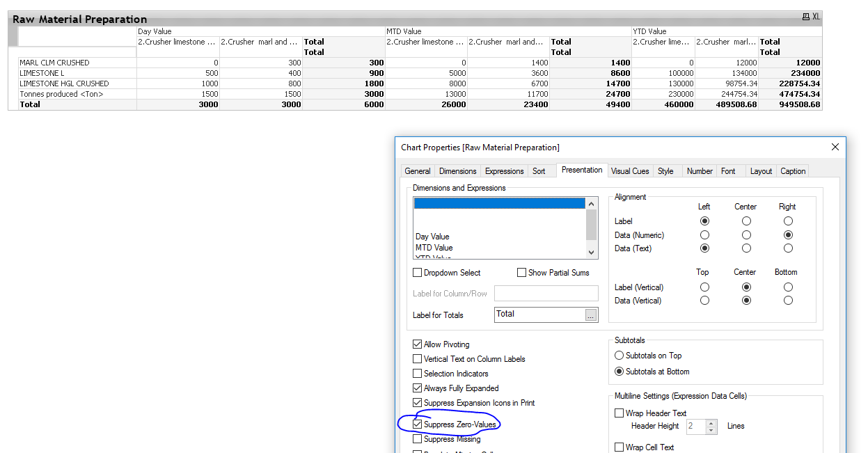Click the Print icon in chart caption

pyautogui.click(x=805, y=17)
